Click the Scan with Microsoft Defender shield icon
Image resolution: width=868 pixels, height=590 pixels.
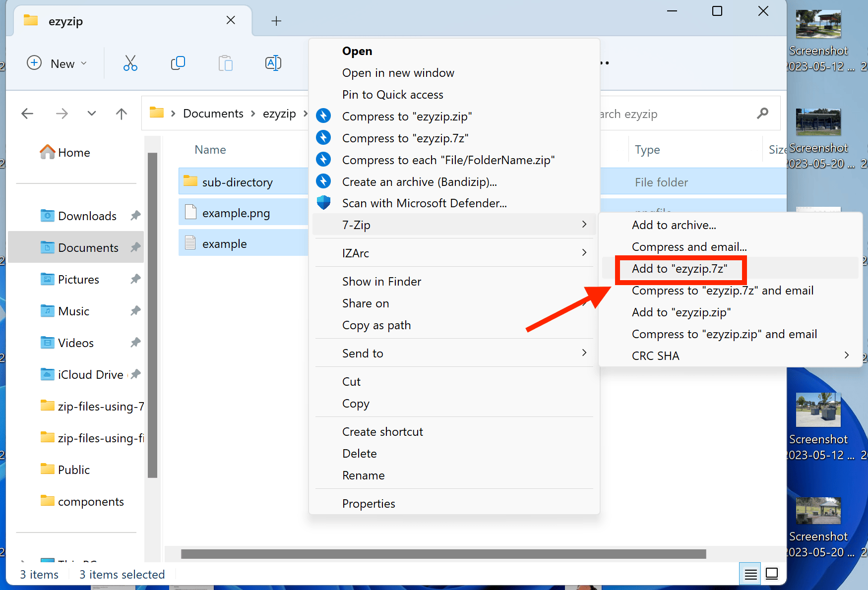coord(323,202)
